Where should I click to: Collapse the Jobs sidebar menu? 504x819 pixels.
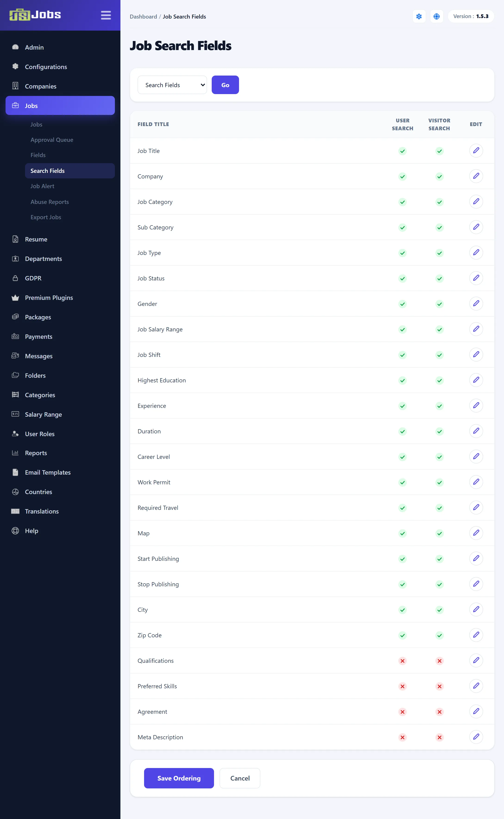pos(60,105)
